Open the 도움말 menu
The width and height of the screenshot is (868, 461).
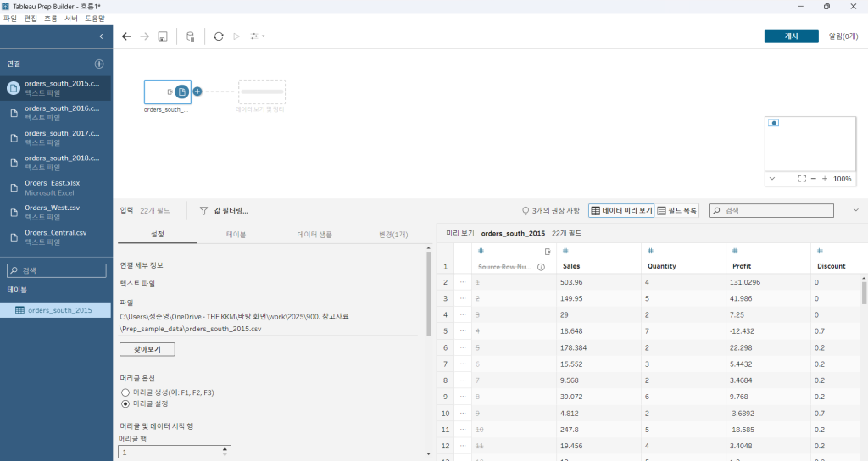point(95,19)
